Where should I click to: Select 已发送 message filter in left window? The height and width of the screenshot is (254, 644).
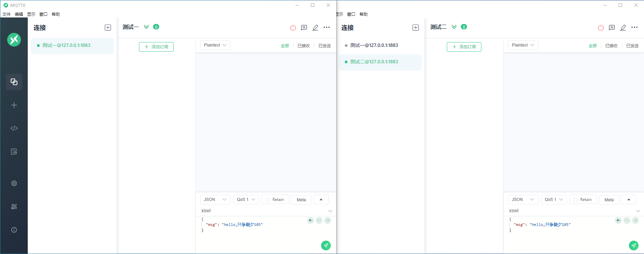point(325,46)
